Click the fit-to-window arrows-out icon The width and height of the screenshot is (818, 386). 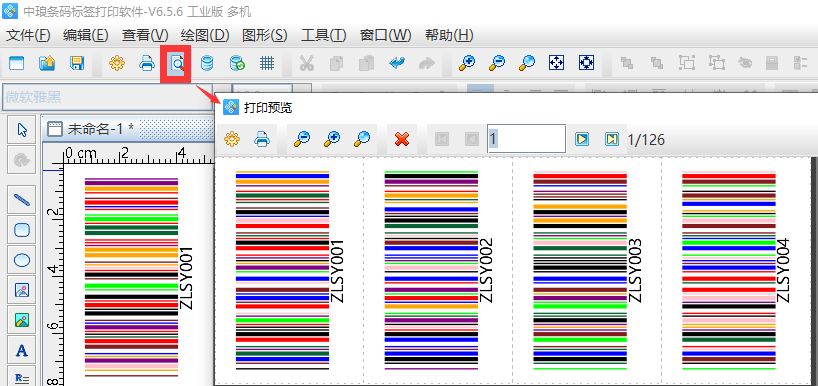point(557,64)
